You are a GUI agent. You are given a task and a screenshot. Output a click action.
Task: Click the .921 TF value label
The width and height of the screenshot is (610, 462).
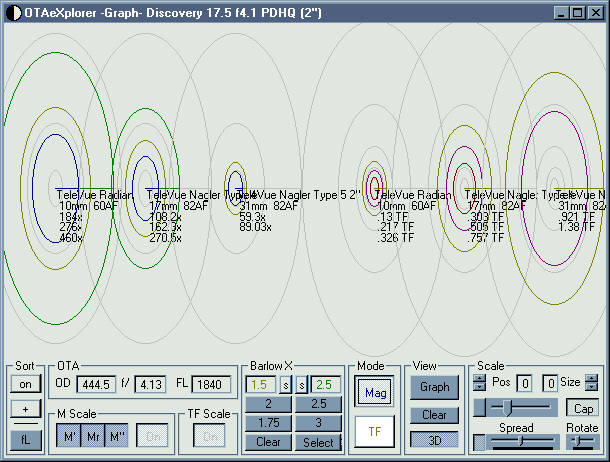point(576,217)
